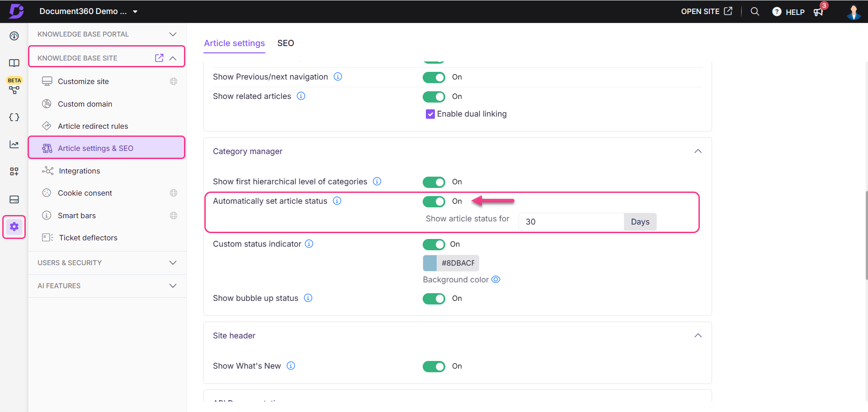Click the search magnifier icon
The height and width of the screenshot is (412, 868).
coord(755,11)
